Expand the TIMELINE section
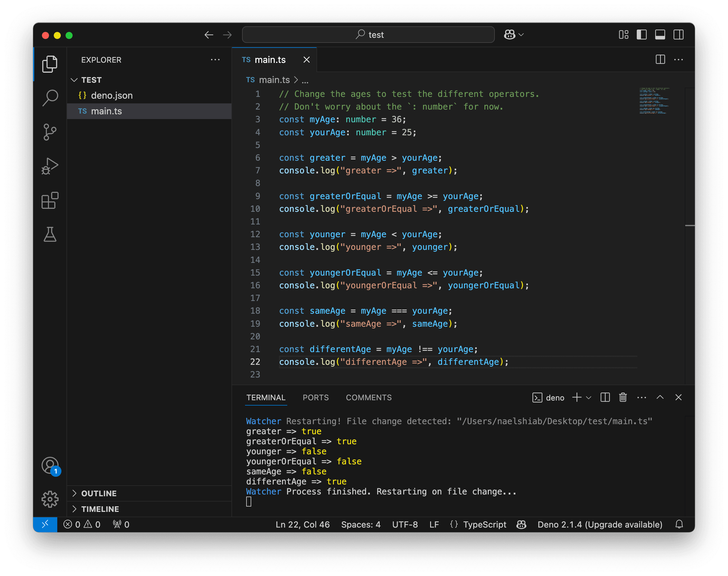This screenshot has height=576, width=728. (149, 509)
